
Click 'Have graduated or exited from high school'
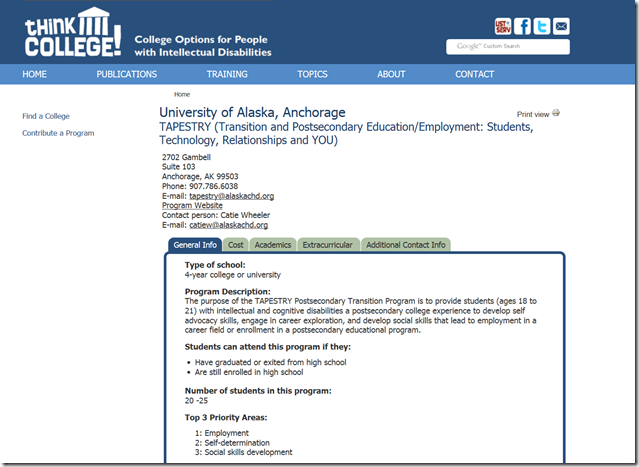point(271,362)
